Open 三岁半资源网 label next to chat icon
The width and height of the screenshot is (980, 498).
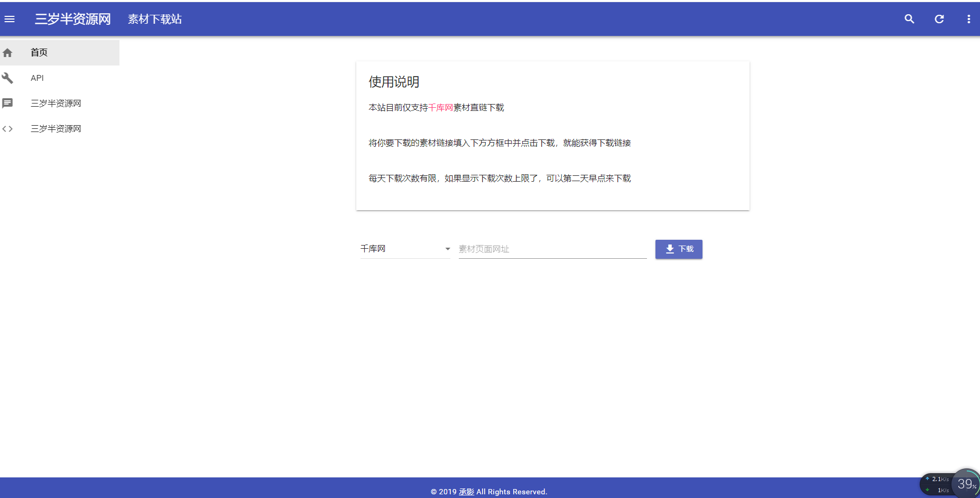[x=56, y=104]
